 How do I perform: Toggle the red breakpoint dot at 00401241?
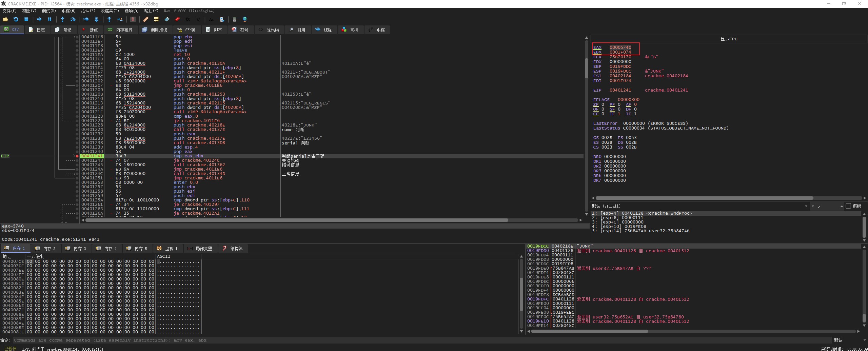pyautogui.click(x=77, y=156)
